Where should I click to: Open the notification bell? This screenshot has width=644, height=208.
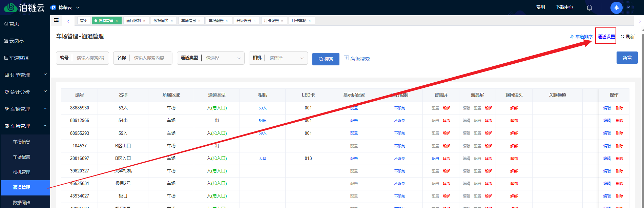[x=589, y=7]
